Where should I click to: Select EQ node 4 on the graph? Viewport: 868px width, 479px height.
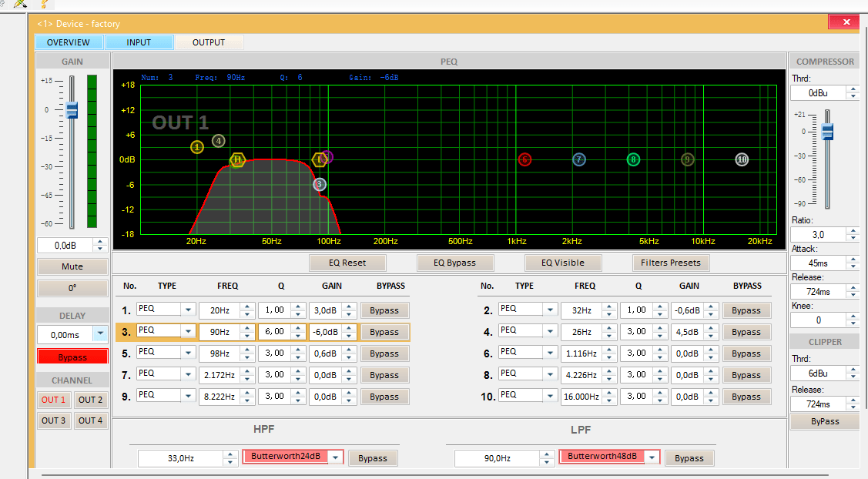219,141
